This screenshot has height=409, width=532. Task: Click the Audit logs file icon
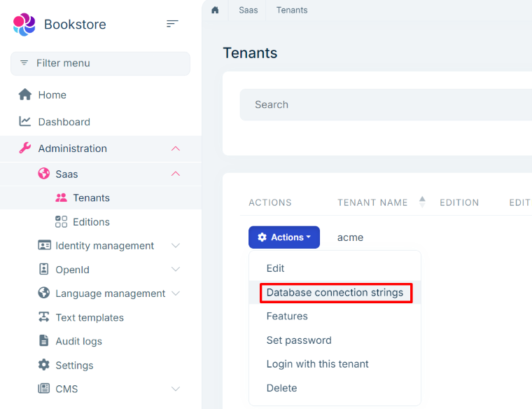click(x=43, y=341)
